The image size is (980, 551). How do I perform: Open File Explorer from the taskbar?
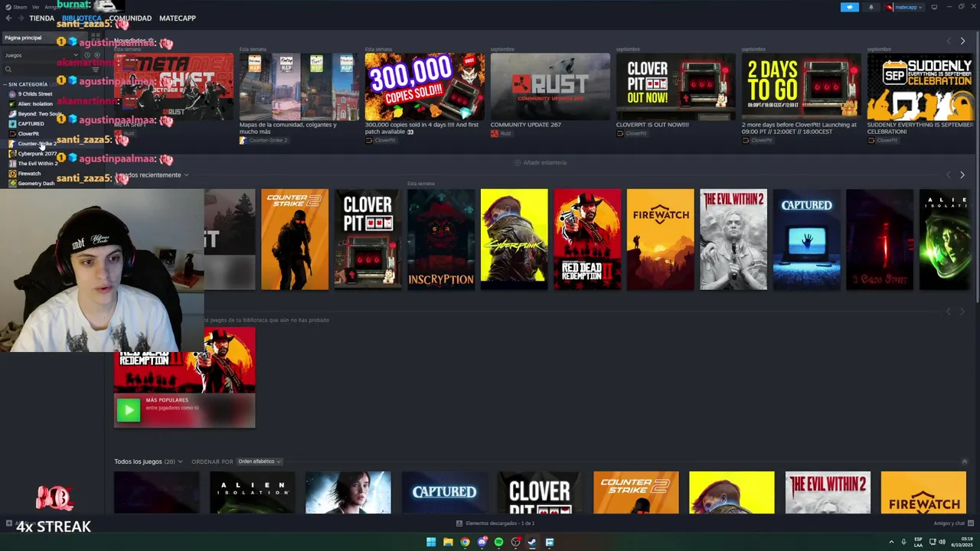[448, 542]
